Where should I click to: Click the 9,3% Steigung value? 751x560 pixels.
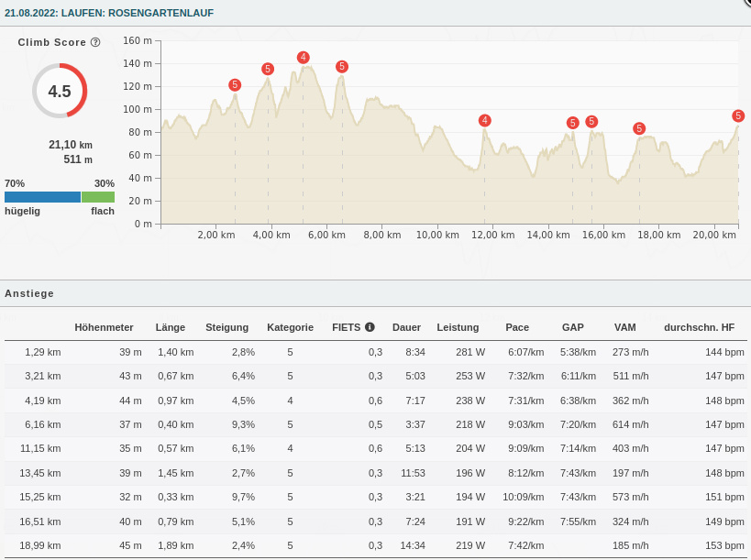[x=243, y=424]
